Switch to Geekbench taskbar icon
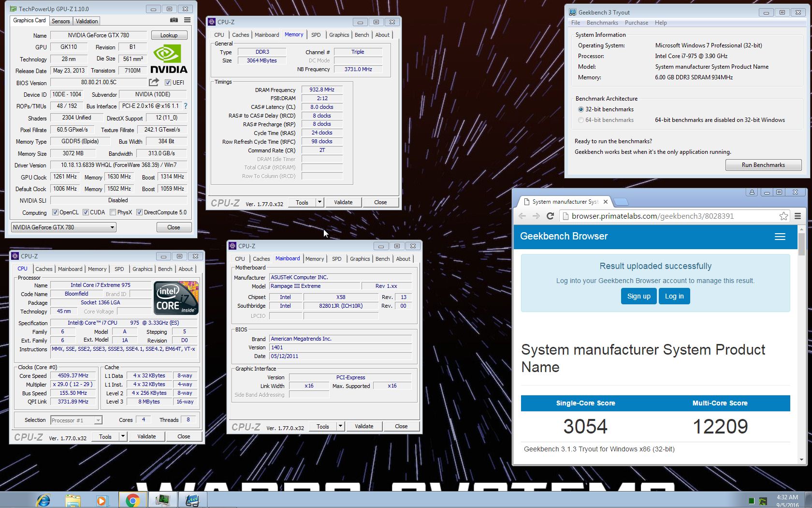 click(192, 500)
